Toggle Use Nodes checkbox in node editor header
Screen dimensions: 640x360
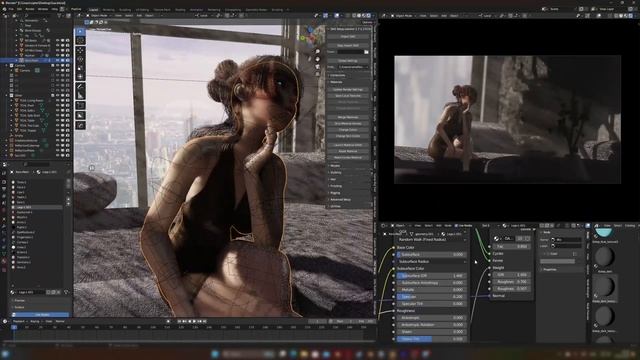[457, 225]
